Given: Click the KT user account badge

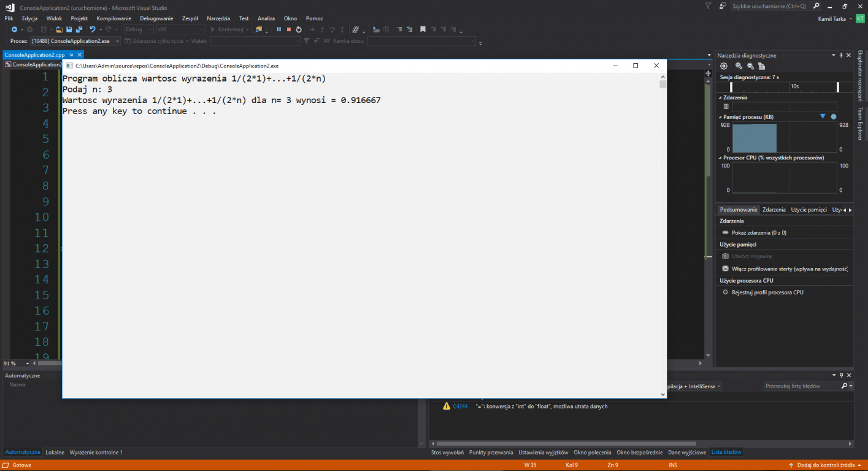Looking at the screenshot, I should 859,18.
